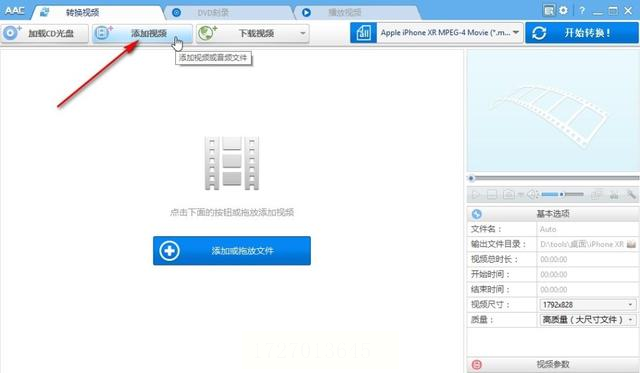
Task: Toggle the volume speaker icon
Action: [x=532, y=195]
